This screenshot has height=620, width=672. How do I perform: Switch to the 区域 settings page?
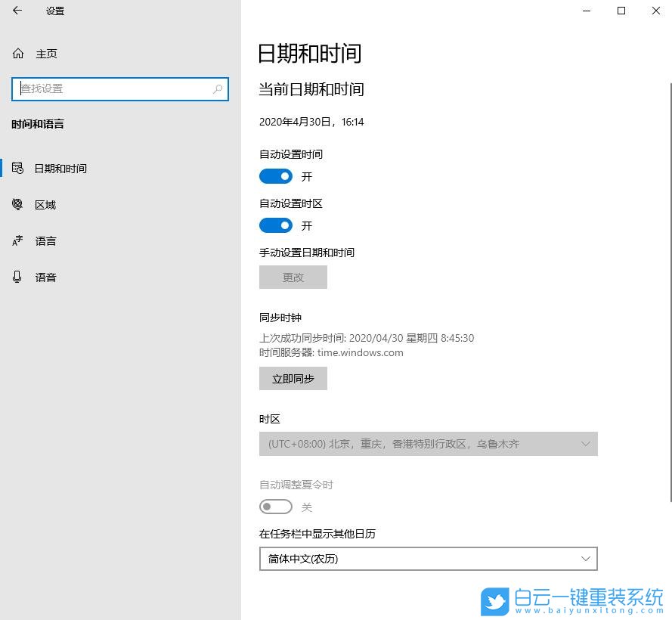46,204
